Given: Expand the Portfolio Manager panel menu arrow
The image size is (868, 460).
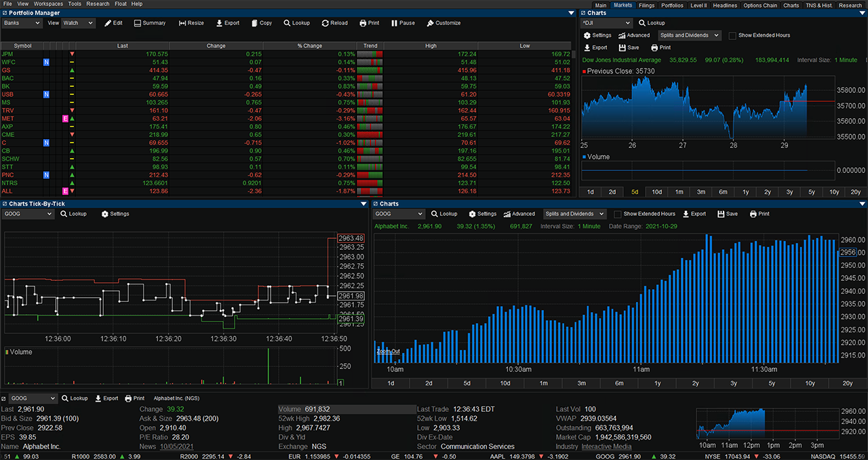Looking at the screenshot, I should [572, 13].
